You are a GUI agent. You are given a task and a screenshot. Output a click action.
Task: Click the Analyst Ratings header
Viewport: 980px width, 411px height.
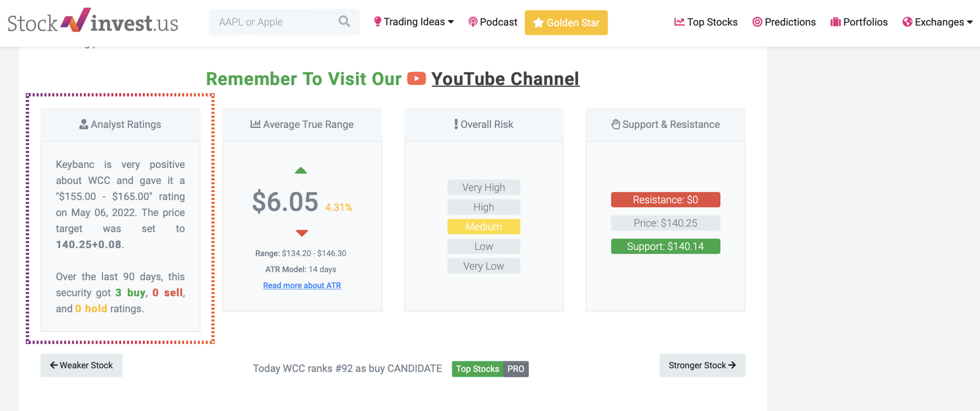coord(121,124)
